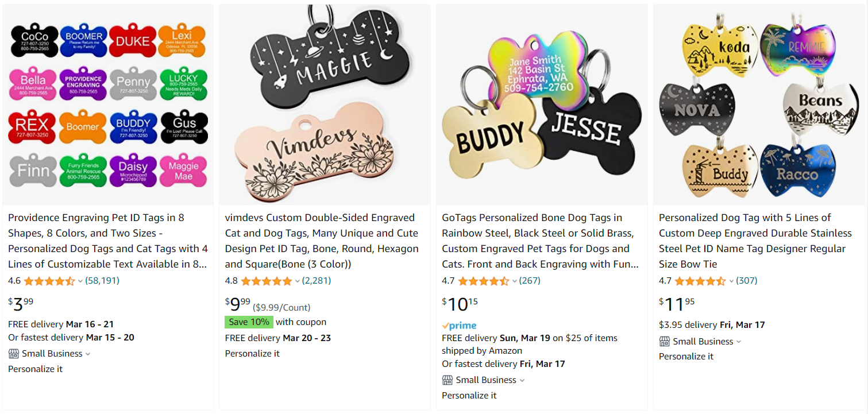Viewport: 868px width, 414px height.
Task: Click star rating of Bow Tie dog tag
Action: coord(700,281)
